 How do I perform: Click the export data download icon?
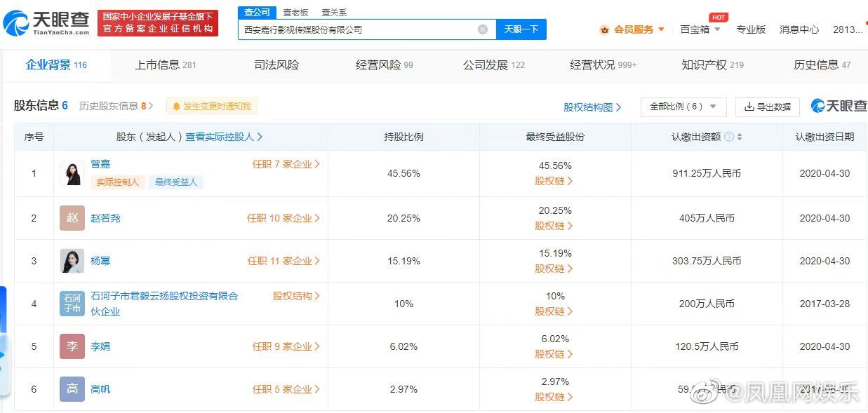749,107
